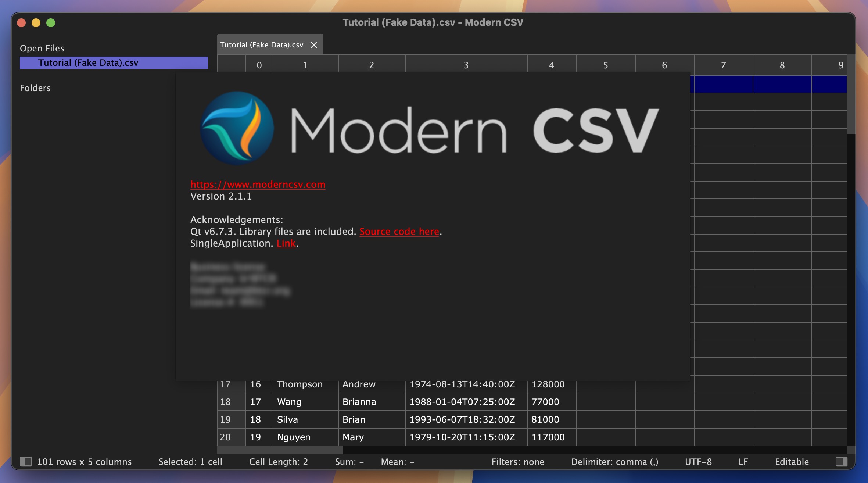Click the LF line ending status entry
868x483 pixels.
click(x=743, y=462)
